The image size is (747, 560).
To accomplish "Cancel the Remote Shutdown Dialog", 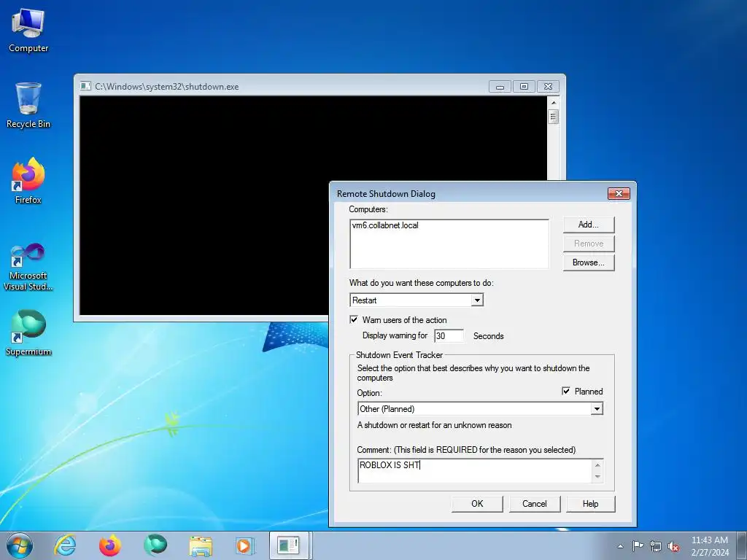I will (x=535, y=504).
